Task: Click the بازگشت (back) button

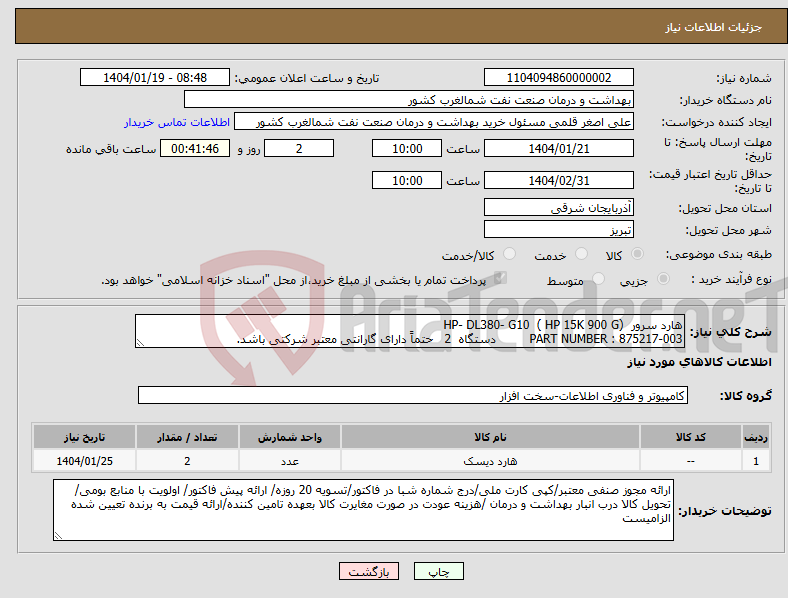Action: [369, 571]
